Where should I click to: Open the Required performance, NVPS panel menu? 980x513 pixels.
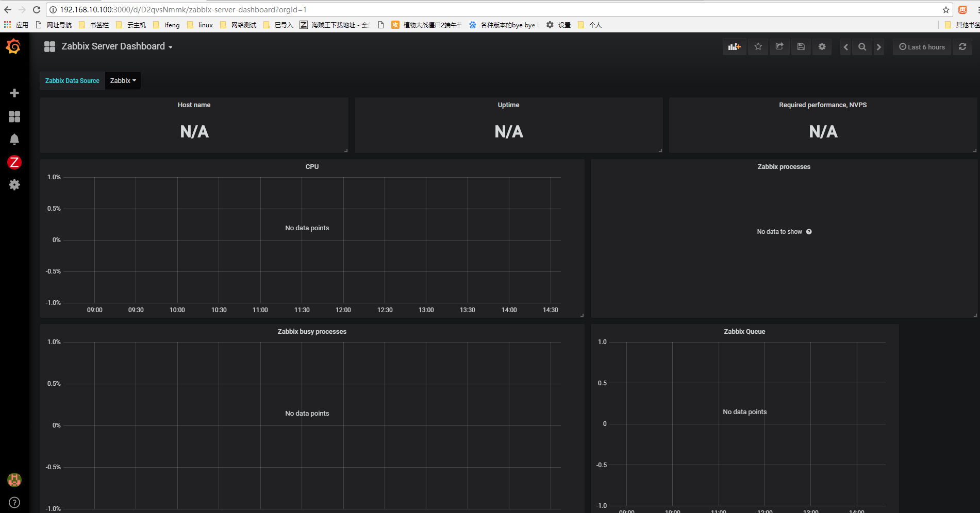(x=823, y=105)
